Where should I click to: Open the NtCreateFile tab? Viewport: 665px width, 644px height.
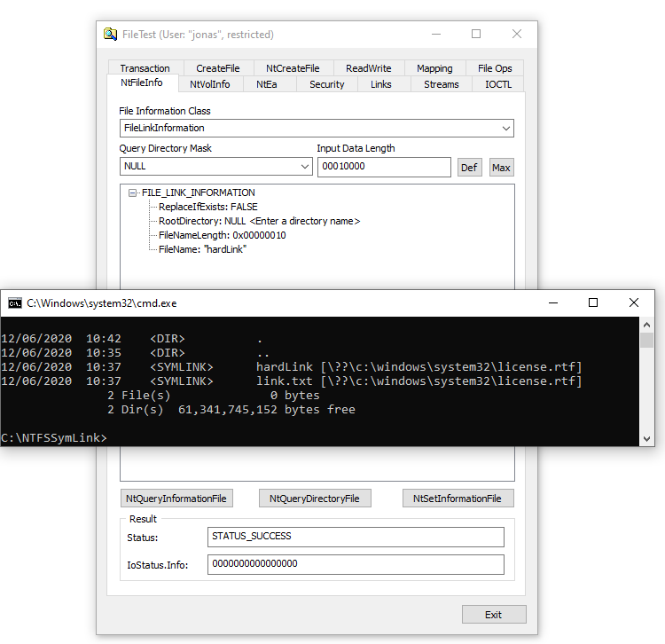coord(293,68)
